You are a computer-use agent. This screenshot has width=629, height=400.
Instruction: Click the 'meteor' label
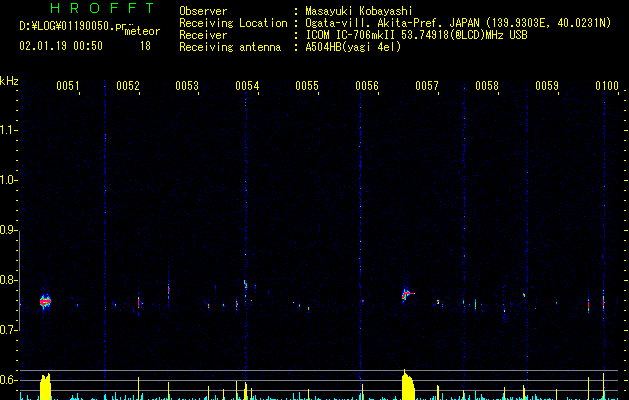coord(142,31)
